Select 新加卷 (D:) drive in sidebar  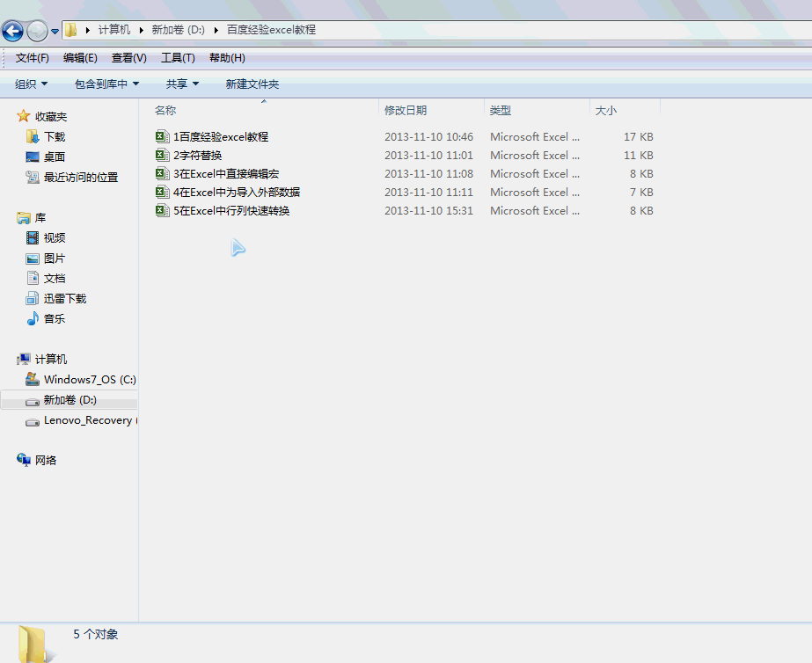(x=69, y=399)
